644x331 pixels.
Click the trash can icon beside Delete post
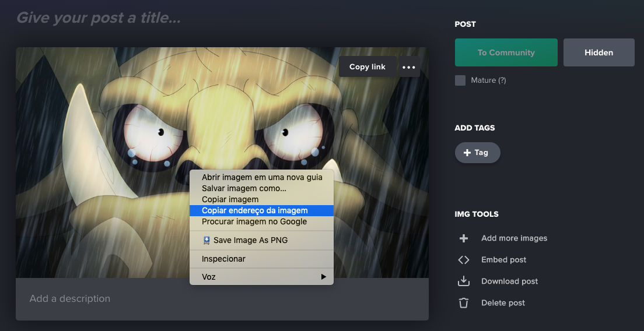[464, 302]
